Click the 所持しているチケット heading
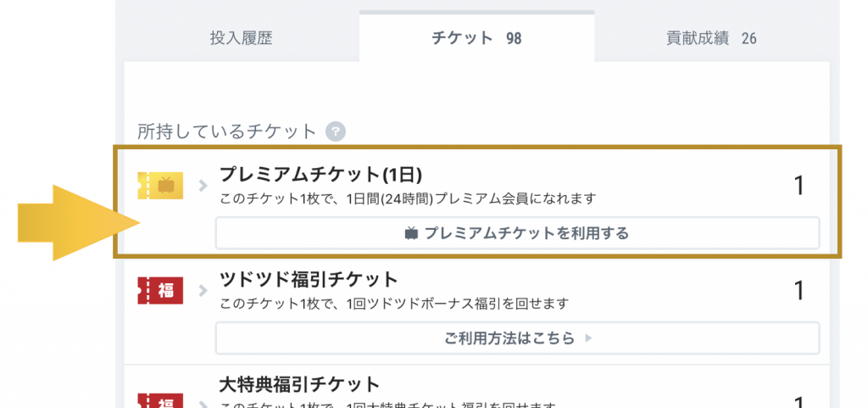The height and width of the screenshot is (408, 868). [x=226, y=131]
